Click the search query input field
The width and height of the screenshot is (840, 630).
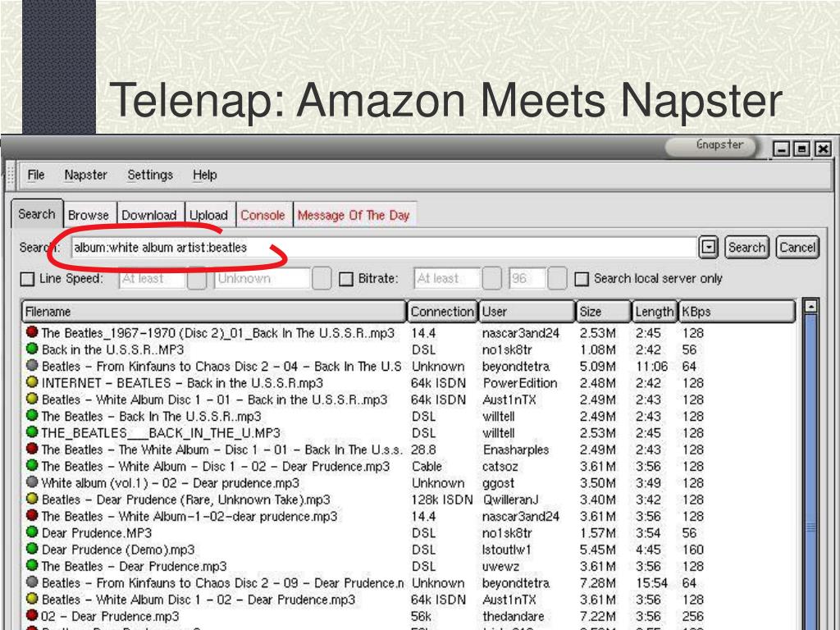click(384, 248)
